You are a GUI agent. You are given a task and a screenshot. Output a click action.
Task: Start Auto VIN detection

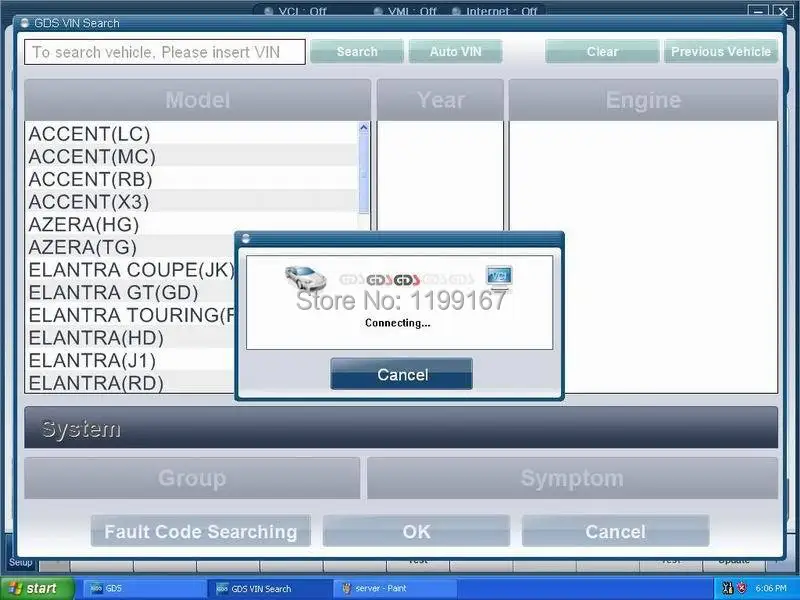click(x=455, y=52)
